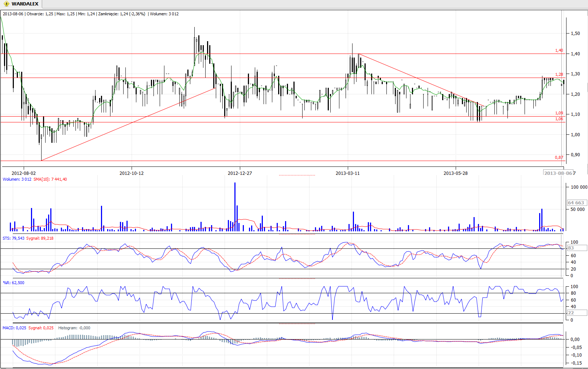This screenshot has height=369, width=588.
Task: Click the 'MACD: 0,025' indicator label
Action: click(15, 328)
